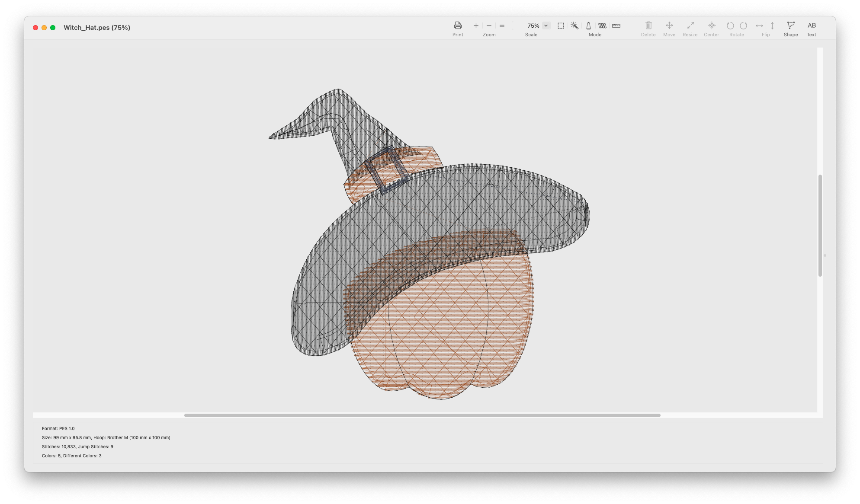Select the zigzag stitch mode icon

pyautogui.click(x=602, y=26)
